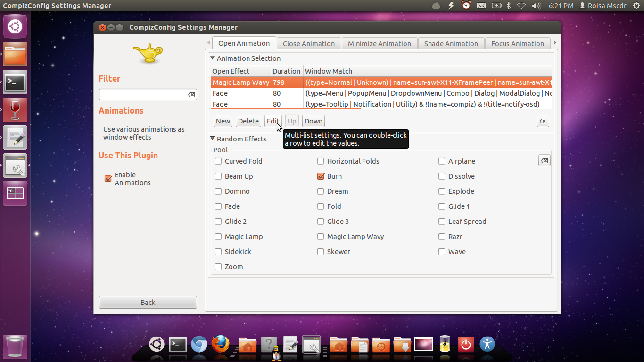Viewport: 644px width, 362px height.
Task: Open the recent files clock folder in dock
Action: [x=381, y=345]
